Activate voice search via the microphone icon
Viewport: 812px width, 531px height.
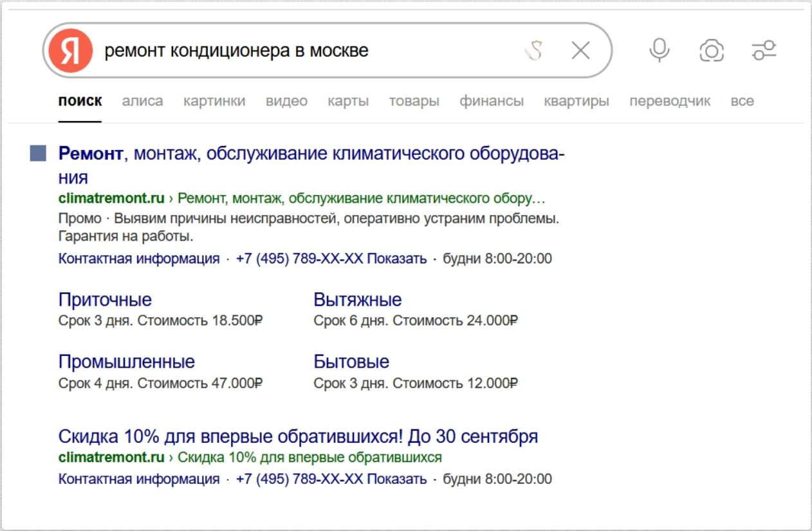tap(658, 50)
